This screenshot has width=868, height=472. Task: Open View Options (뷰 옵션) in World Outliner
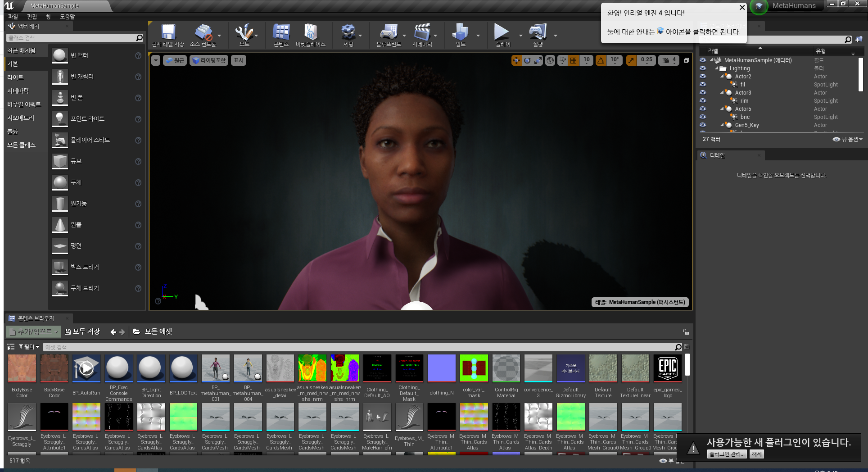(x=847, y=140)
